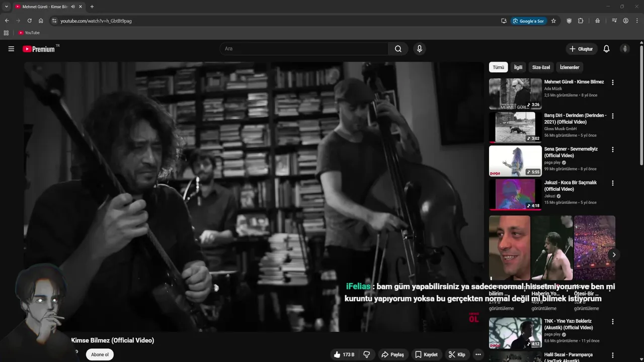
Task: Select the İlgili filter chip
Action: pyautogui.click(x=518, y=67)
